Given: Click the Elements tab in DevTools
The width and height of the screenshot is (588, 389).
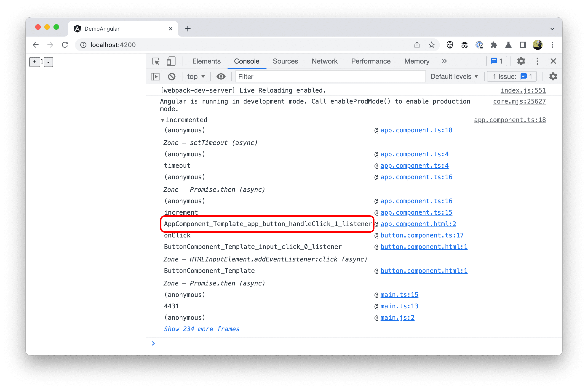Looking at the screenshot, I should pos(207,61).
